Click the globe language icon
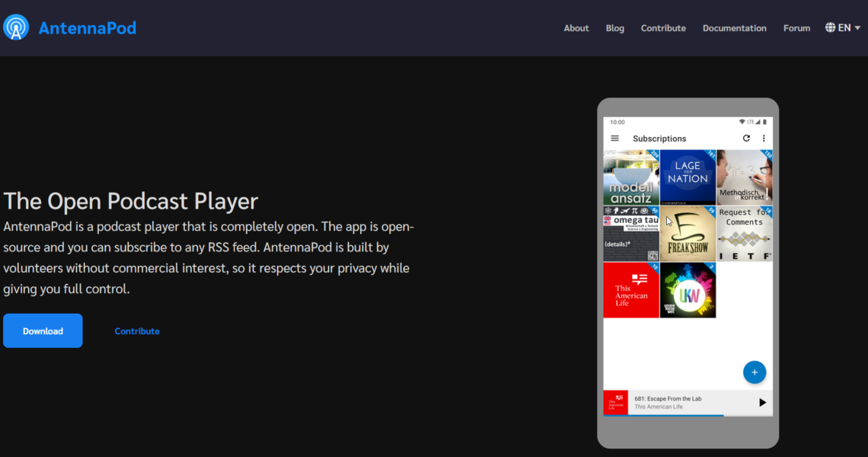 coord(830,27)
